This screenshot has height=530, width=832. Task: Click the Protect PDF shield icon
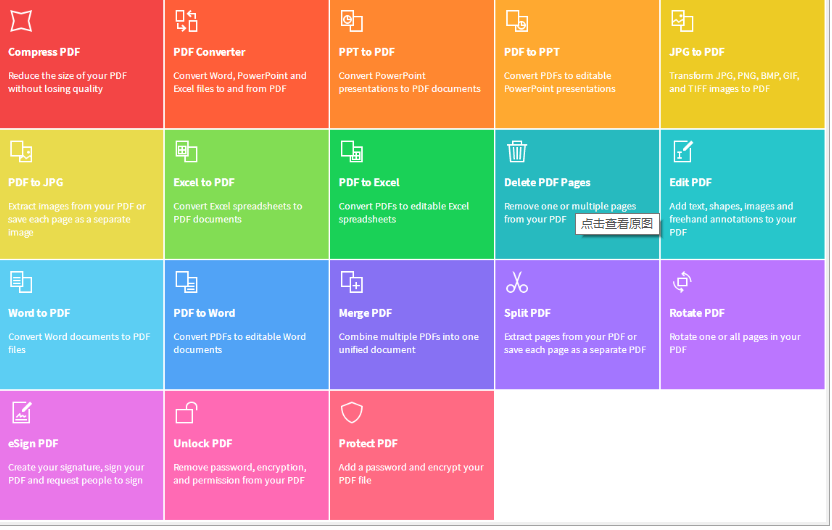pos(351,412)
